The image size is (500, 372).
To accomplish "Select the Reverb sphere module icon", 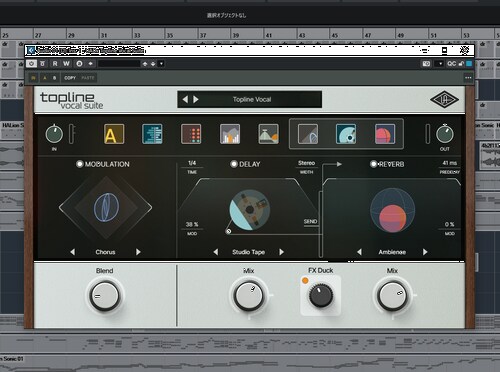I will click(385, 134).
